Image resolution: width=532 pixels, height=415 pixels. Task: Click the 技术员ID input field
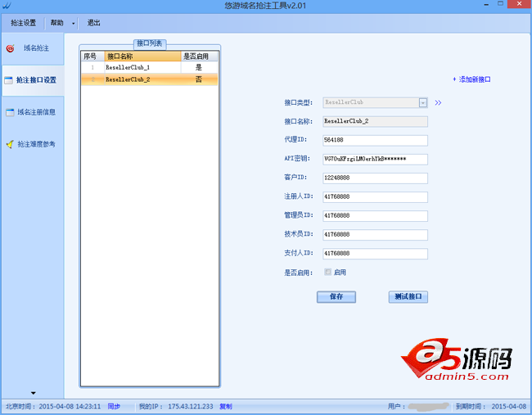click(x=375, y=234)
